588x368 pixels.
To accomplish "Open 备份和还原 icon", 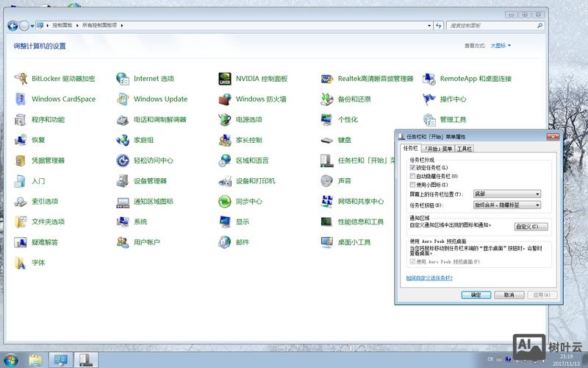I will [327, 99].
